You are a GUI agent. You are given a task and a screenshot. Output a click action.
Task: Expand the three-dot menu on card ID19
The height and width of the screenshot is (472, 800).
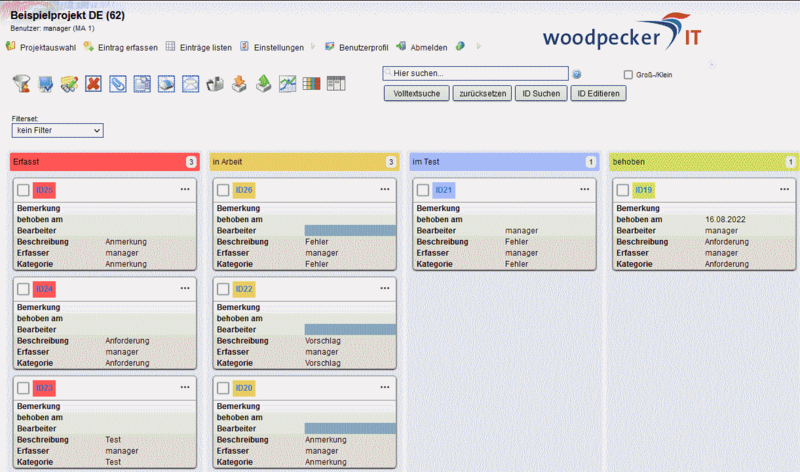(784, 189)
